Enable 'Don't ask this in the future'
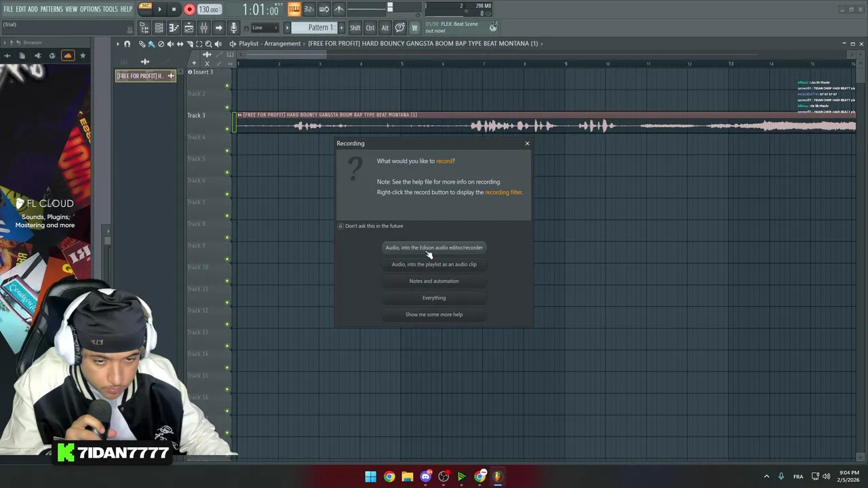This screenshot has height=488, width=868. coord(370,226)
